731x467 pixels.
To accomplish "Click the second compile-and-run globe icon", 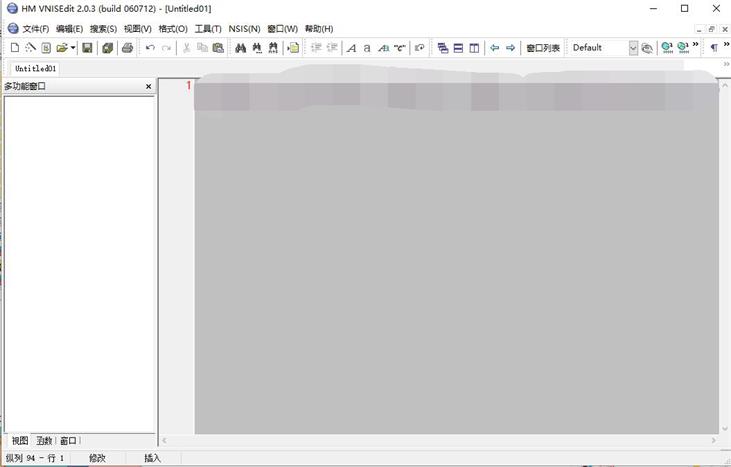I will 683,48.
